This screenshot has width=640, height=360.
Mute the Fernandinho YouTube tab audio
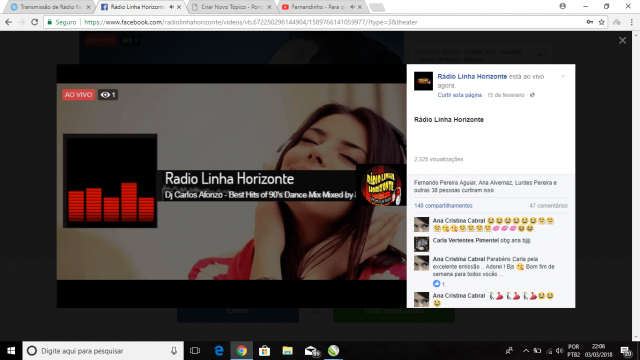tap(352, 7)
